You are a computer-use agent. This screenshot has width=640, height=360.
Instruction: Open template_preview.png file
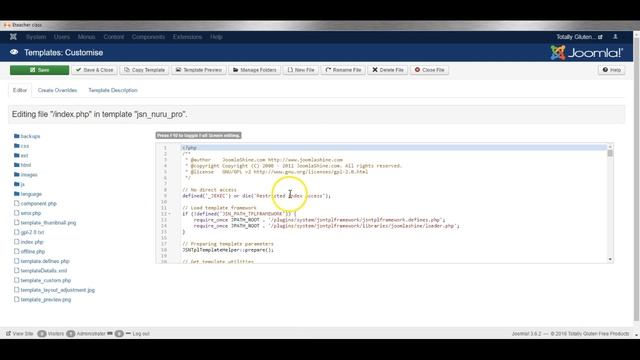(x=42, y=300)
